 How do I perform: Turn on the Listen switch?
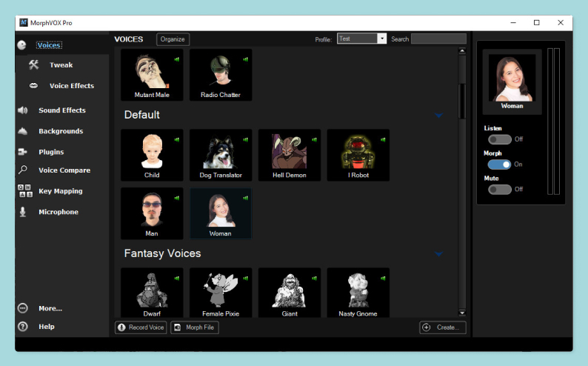pyautogui.click(x=499, y=139)
